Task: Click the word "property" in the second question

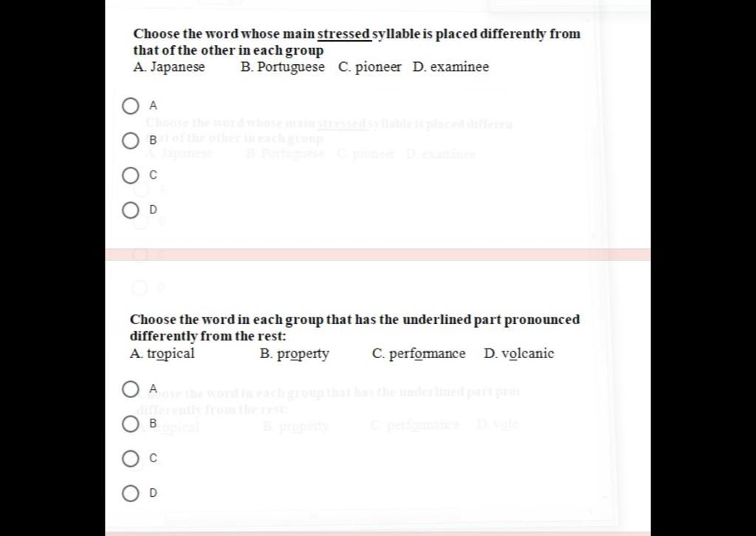Action: tap(303, 354)
